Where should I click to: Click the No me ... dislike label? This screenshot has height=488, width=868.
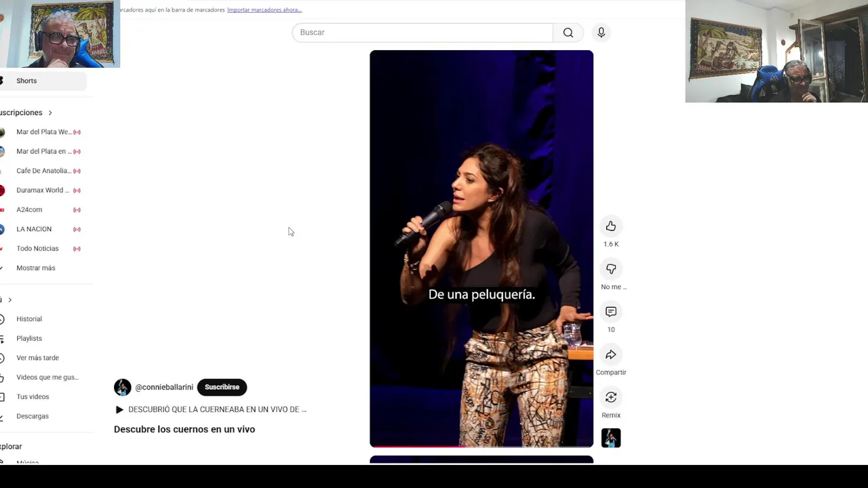point(614,287)
